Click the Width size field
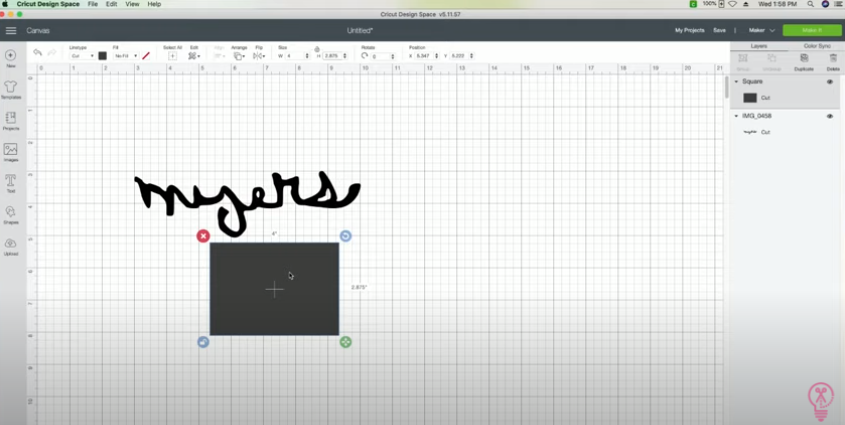The height and width of the screenshot is (425, 845). coord(295,56)
